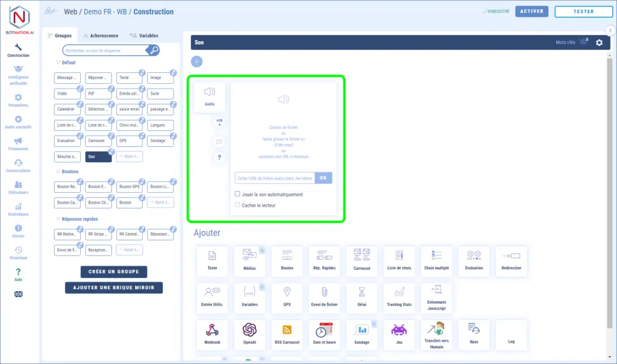Check the Cacher le lecteur box
This screenshot has height=364, width=617.
point(237,205)
